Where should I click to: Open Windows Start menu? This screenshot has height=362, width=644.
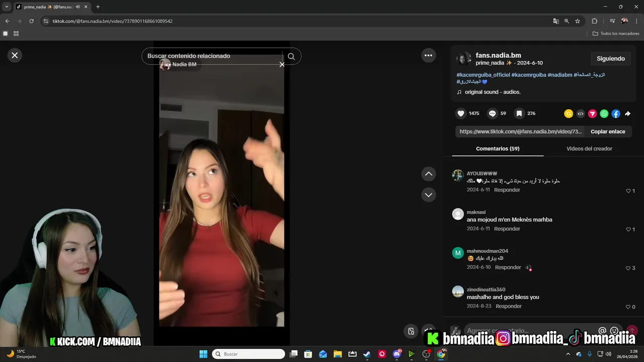[203, 354]
